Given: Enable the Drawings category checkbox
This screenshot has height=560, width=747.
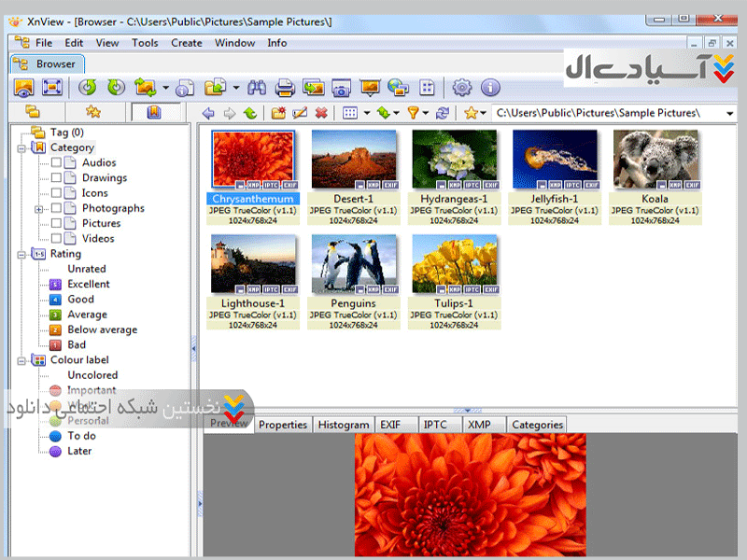Looking at the screenshot, I should [57, 177].
